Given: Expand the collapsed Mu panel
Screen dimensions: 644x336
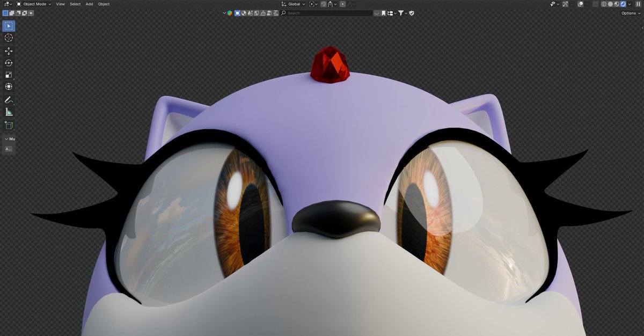Looking at the screenshot, I should pyautogui.click(x=9, y=138).
